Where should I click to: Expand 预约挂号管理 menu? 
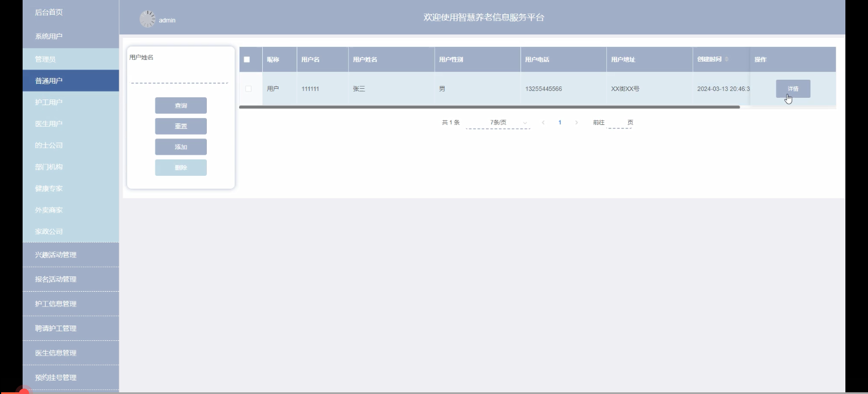point(71,378)
